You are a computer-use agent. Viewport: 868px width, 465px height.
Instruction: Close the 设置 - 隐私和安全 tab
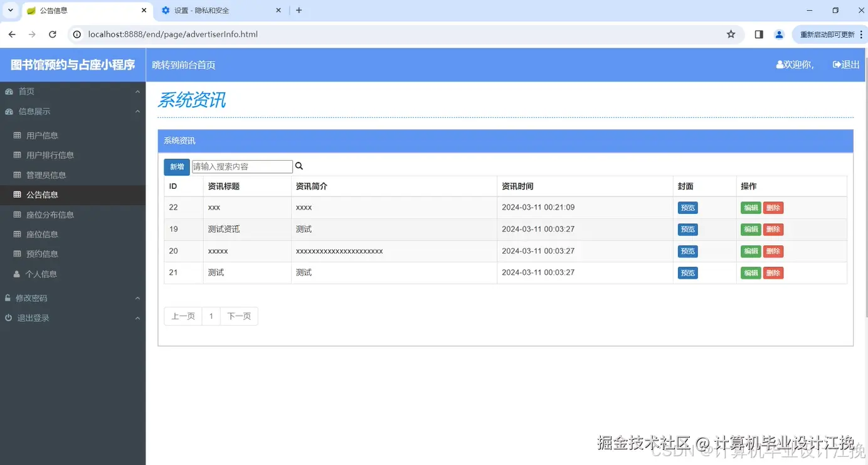pos(278,10)
